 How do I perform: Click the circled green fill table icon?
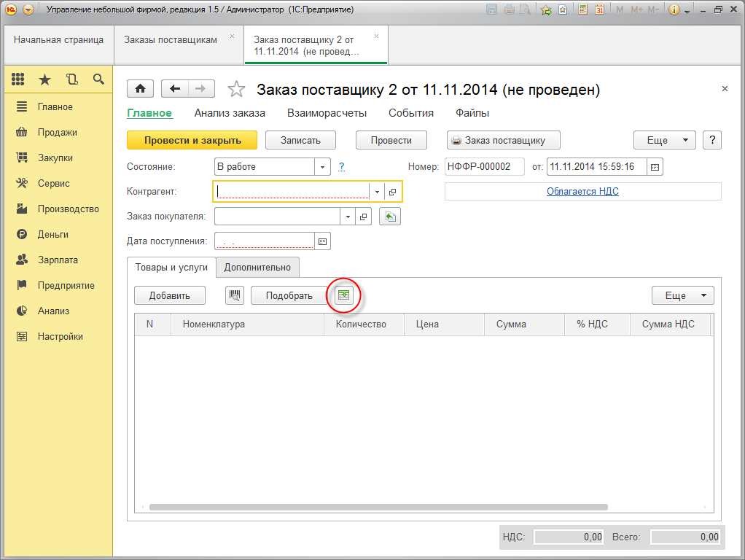pos(343,295)
